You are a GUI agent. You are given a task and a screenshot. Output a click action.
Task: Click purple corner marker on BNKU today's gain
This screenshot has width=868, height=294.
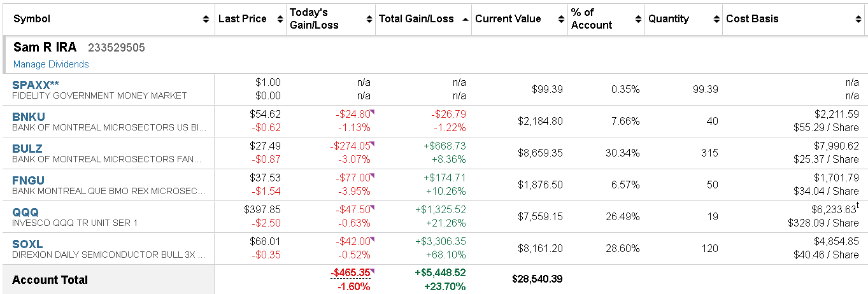point(373,112)
